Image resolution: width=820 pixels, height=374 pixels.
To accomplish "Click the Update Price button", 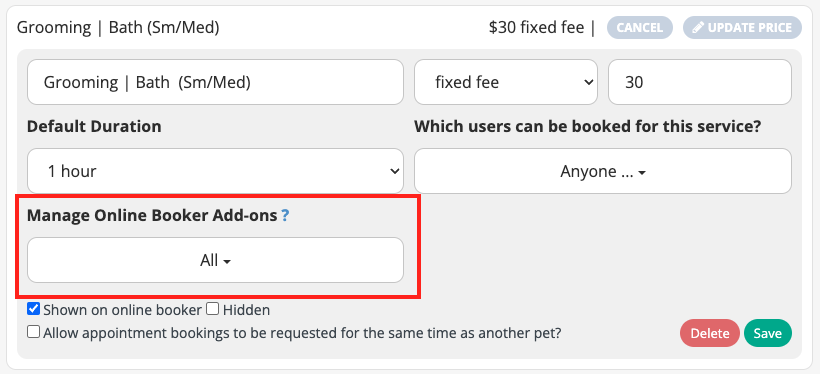I will point(742,28).
